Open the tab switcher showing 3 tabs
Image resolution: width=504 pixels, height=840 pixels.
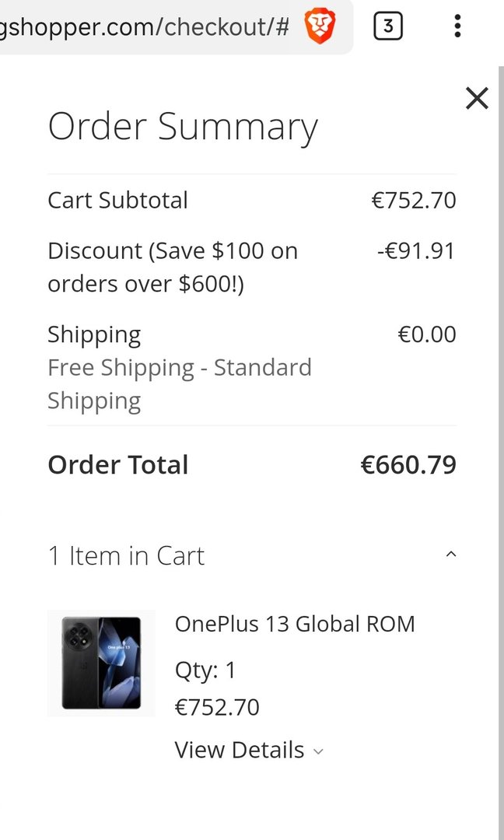pyautogui.click(x=388, y=27)
